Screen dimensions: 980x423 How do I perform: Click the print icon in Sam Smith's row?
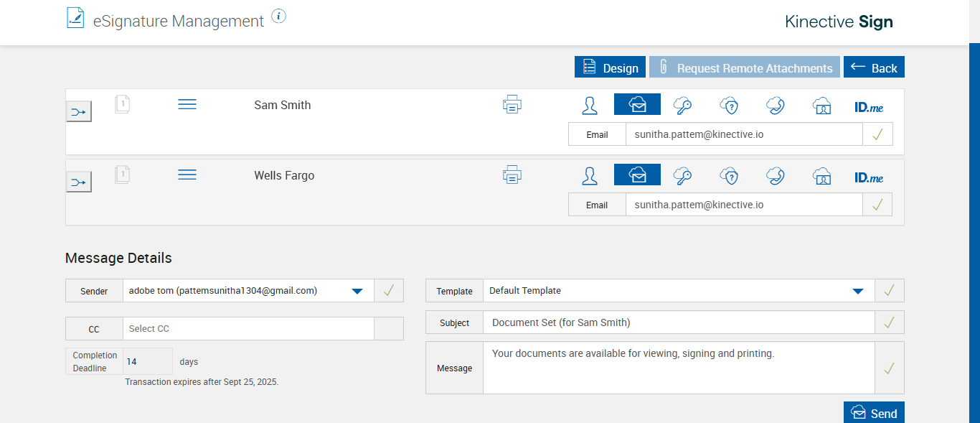(x=512, y=105)
